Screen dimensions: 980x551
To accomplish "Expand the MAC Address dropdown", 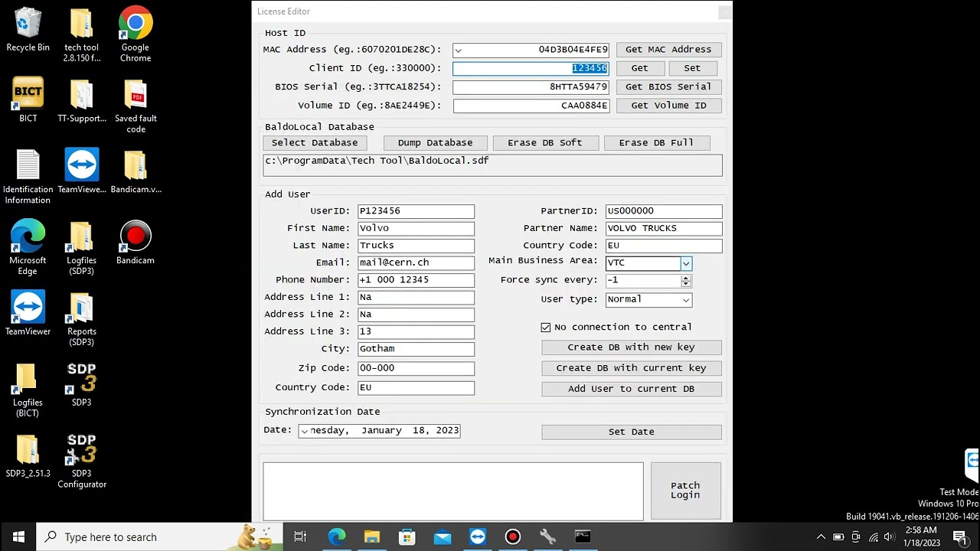I will (x=458, y=50).
